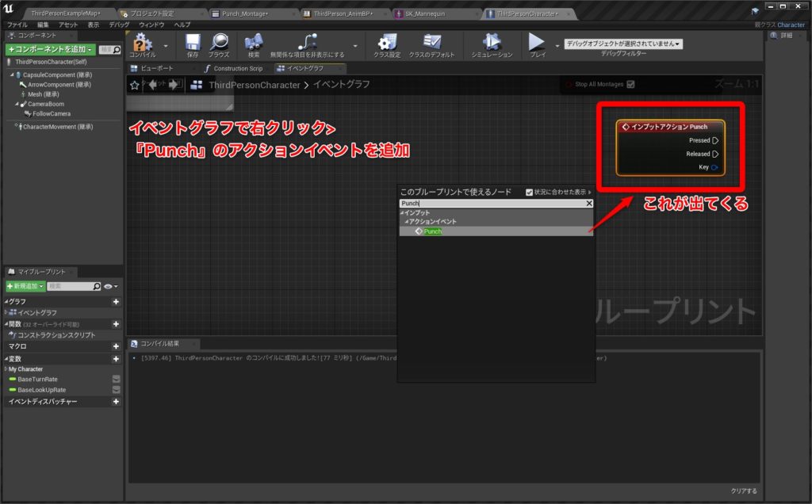
Task: Open play options dropdown arrow
Action: (x=557, y=46)
